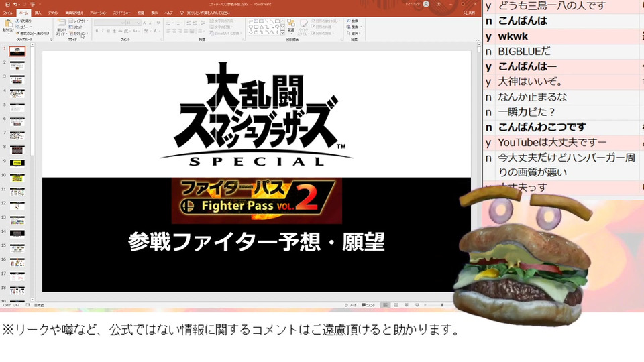This screenshot has height=362, width=644.
Task: Click chat comment 'YouTubeは大丈夫ですー'
Action: (552, 142)
